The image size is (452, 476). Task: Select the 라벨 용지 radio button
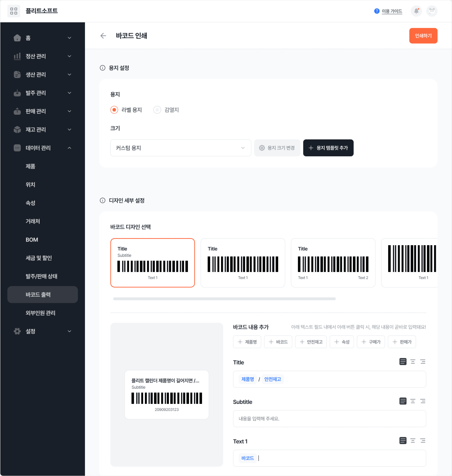pyautogui.click(x=114, y=110)
